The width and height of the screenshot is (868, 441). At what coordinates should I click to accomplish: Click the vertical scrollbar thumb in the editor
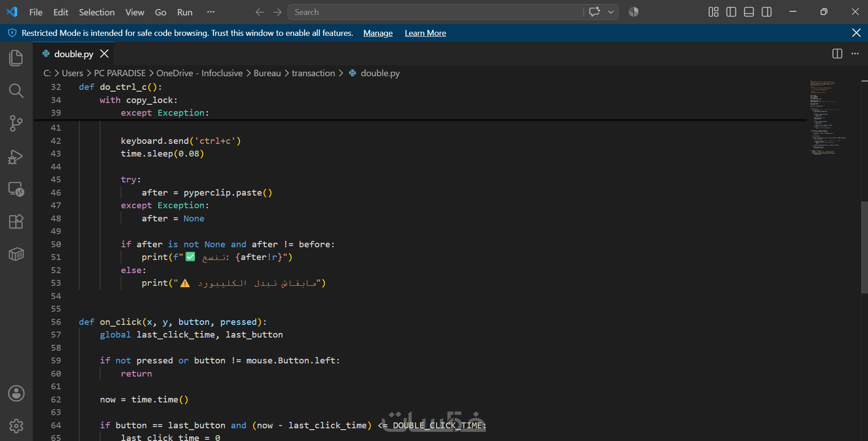(x=864, y=247)
